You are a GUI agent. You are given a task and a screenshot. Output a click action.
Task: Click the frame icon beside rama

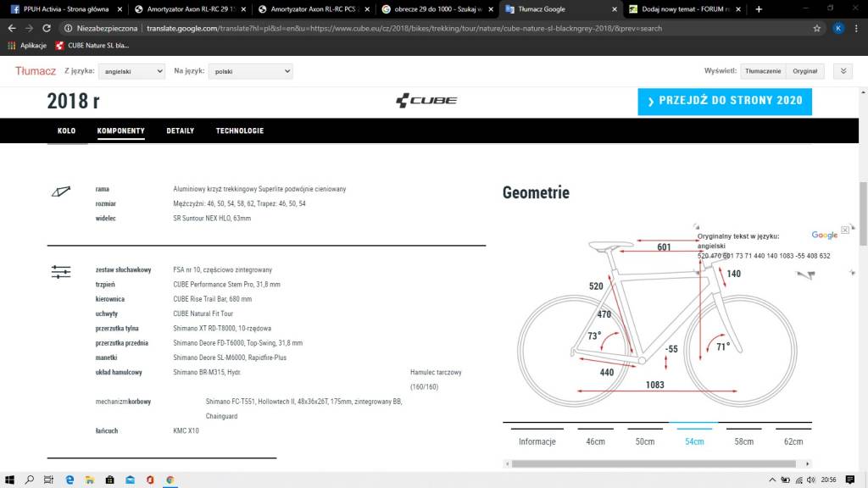point(61,191)
